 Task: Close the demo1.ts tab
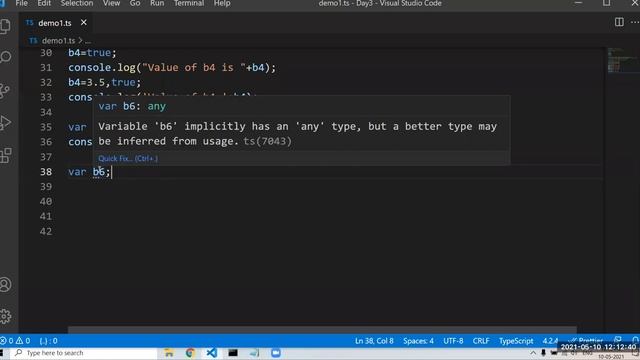84,22
